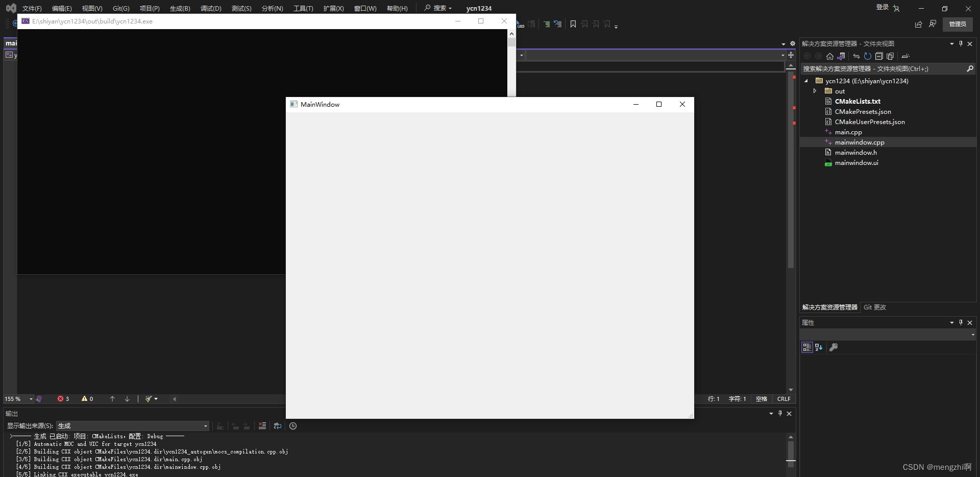Click the bookmark toggle icon in toolbar

(x=573, y=24)
